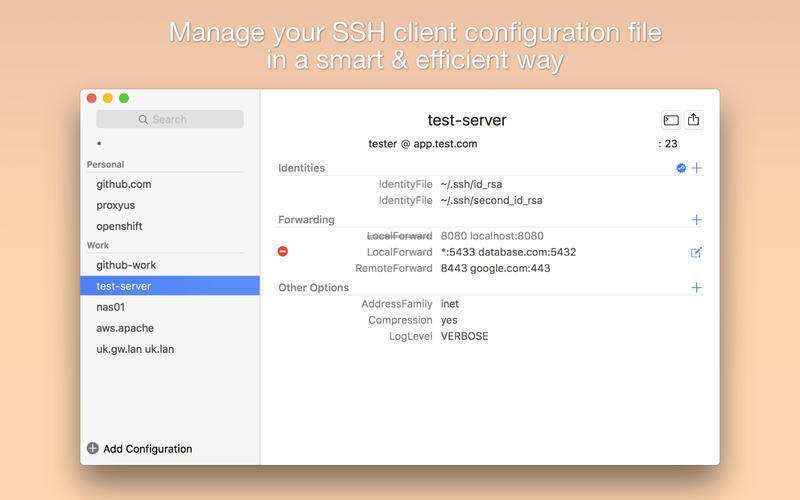Click the blue verified badge in Identities
Screen dimensions: 800x500
point(681,168)
